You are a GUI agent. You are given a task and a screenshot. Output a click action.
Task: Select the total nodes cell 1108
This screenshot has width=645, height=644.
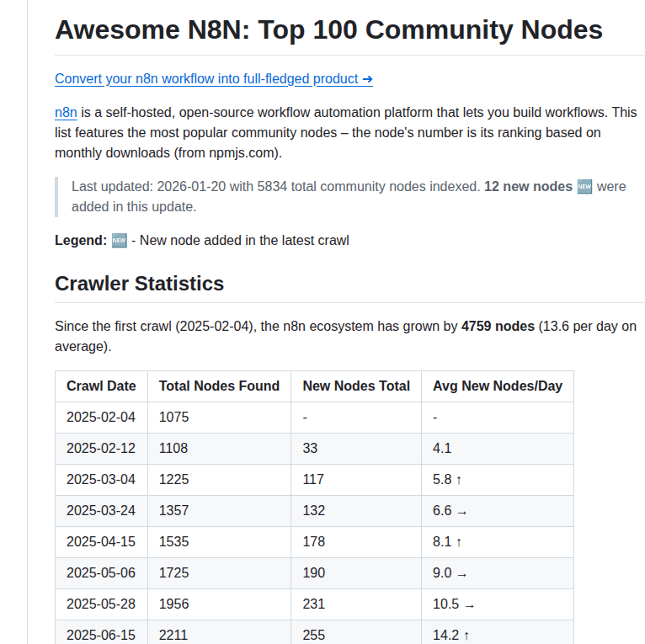219,449
